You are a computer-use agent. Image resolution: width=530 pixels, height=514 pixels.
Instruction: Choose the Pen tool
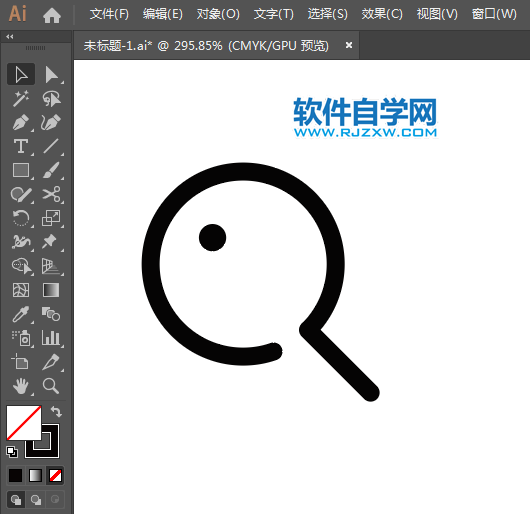21,122
